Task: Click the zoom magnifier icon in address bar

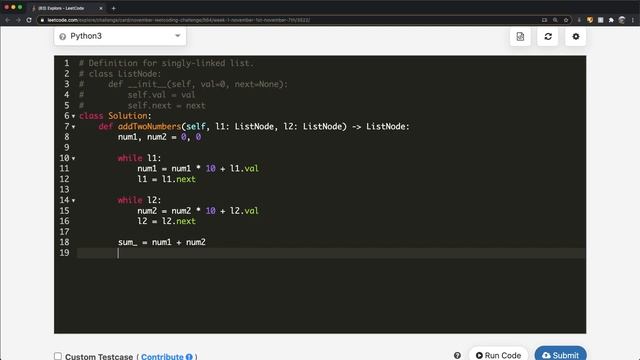Action: (555, 20)
